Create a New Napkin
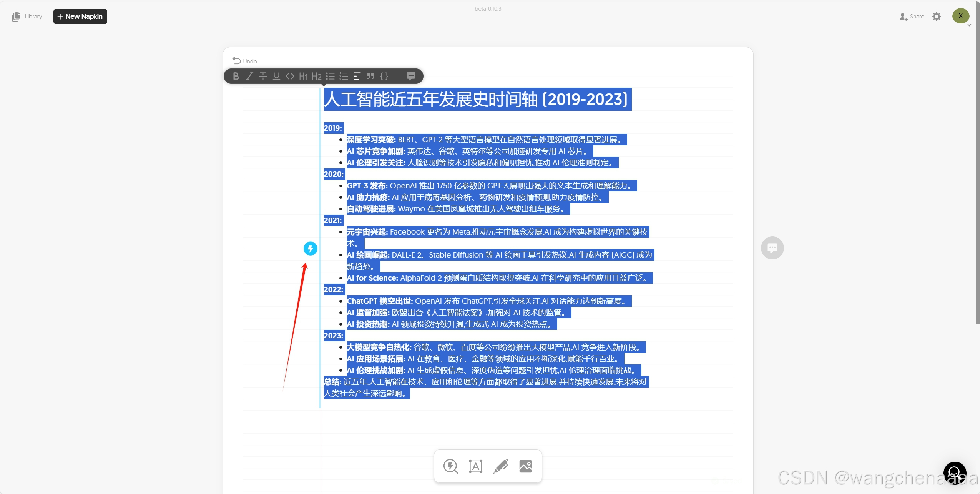The width and height of the screenshot is (980, 494). (x=80, y=17)
